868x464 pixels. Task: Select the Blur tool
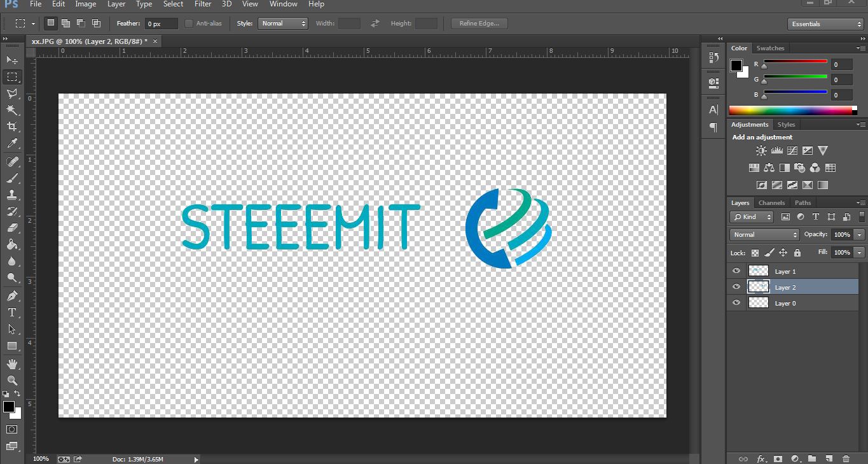click(x=11, y=261)
